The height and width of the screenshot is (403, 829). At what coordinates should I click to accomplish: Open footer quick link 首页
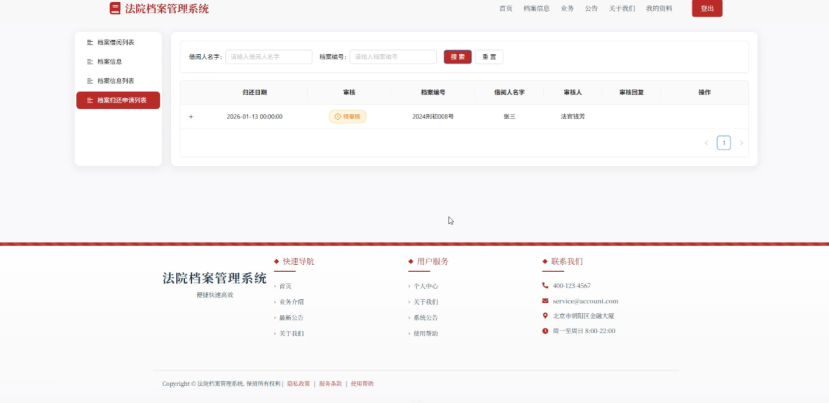pos(285,286)
